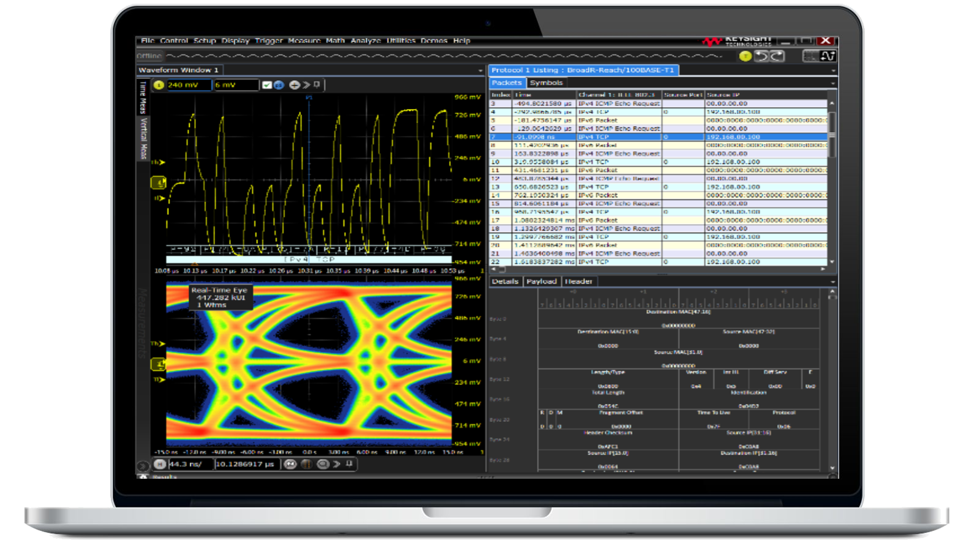Open the Utilities menu
The height and width of the screenshot is (551, 980).
coord(401,41)
